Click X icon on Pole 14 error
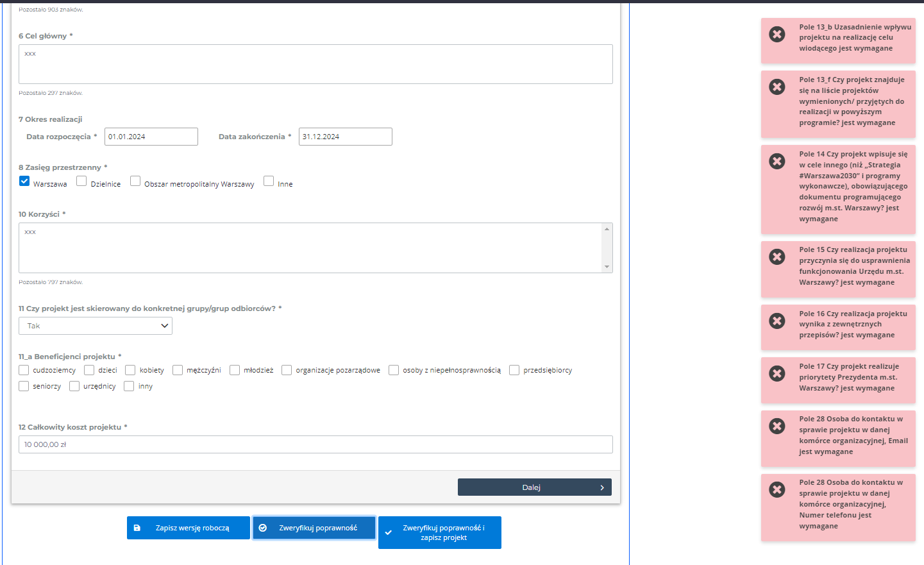Viewport: 924px width, 565px height. click(x=777, y=162)
